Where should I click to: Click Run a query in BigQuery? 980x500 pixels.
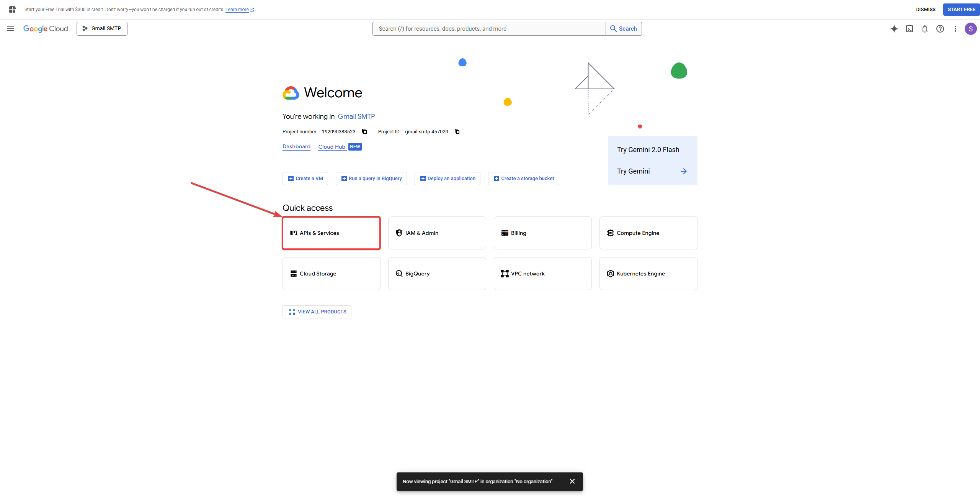371,179
